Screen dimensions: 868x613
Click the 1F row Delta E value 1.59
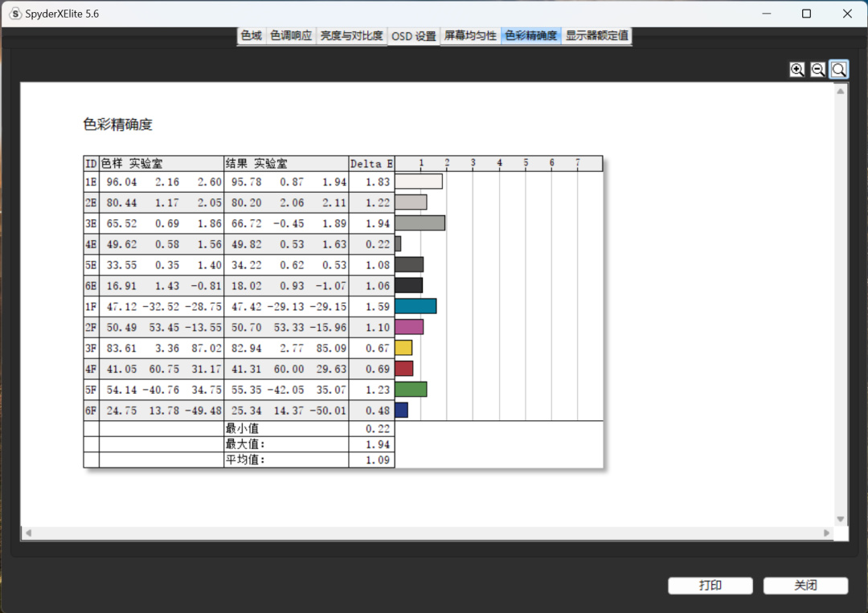pyautogui.click(x=378, y=307)
